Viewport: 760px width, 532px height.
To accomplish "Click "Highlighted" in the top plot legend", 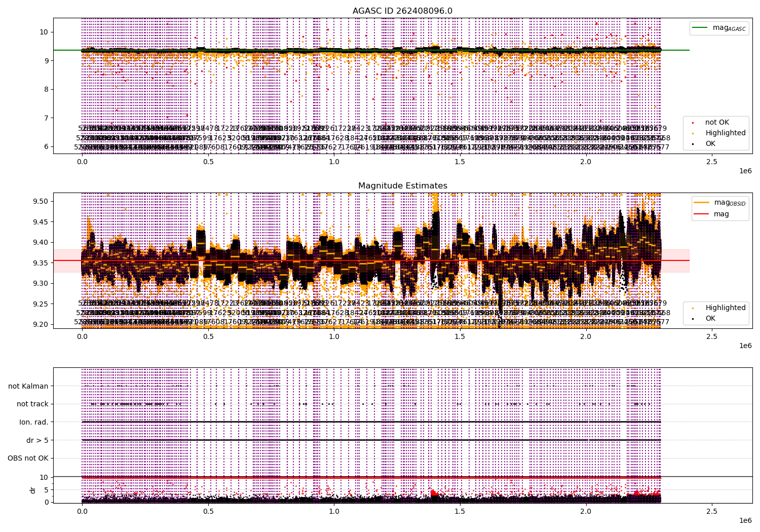I will [x=726, y=133].
